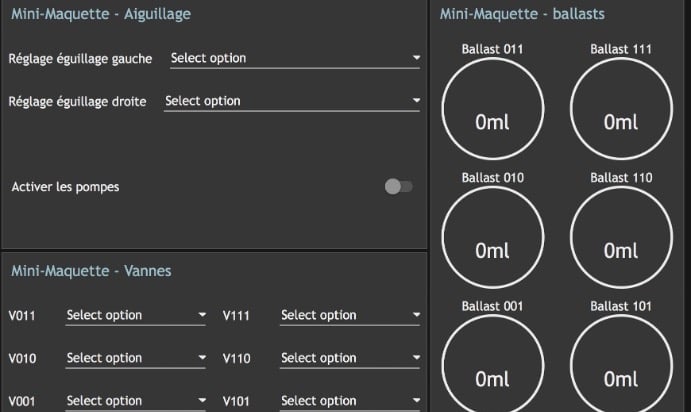Click the Mini-Maquette - Vannes panel header
This screenshot has height=412, width=692.
coord(89,270)
